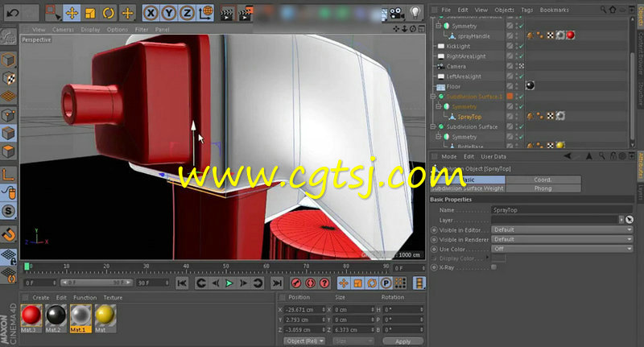This screenshot has height=347, width=644.
Task: Toggle the world coordinate system icon
Action: [205, 13]
